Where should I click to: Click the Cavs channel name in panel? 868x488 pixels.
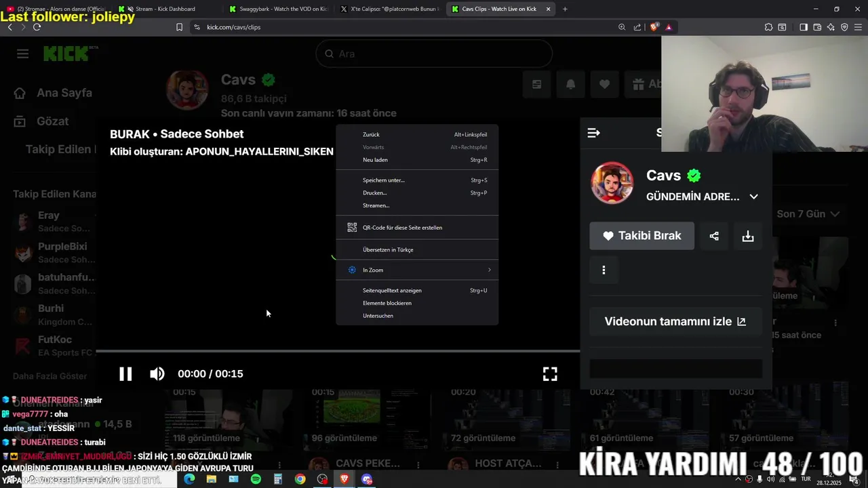(x=663, y=176)
